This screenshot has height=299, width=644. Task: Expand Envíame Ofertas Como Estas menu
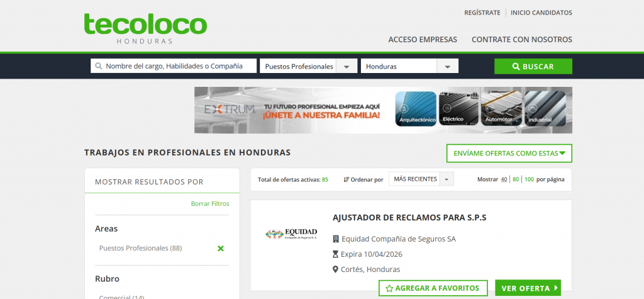tap(509, 153)
